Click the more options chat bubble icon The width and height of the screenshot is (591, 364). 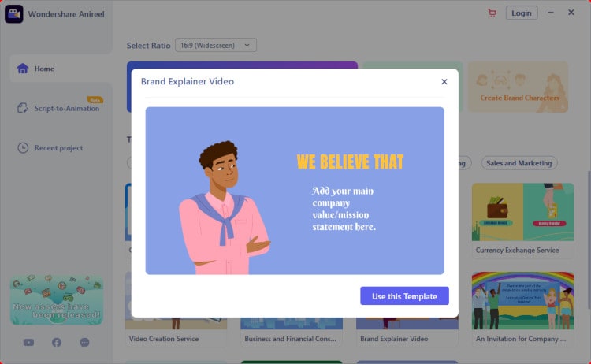point(85,342)
